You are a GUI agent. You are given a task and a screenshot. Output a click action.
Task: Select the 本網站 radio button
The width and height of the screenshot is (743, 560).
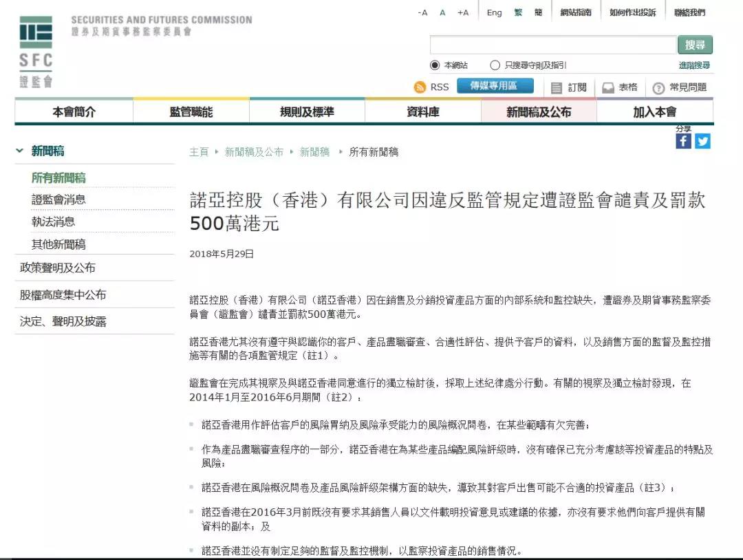point(435,65)
